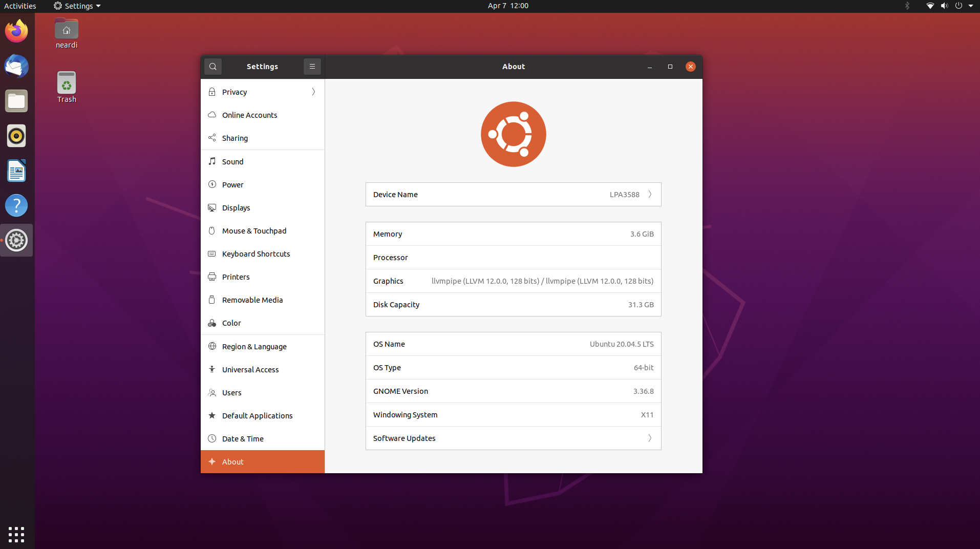Click the Memory 3.6 GiB value
Image resolution: width=980 pixels, height=549 pixels.
tap(642, 234)
